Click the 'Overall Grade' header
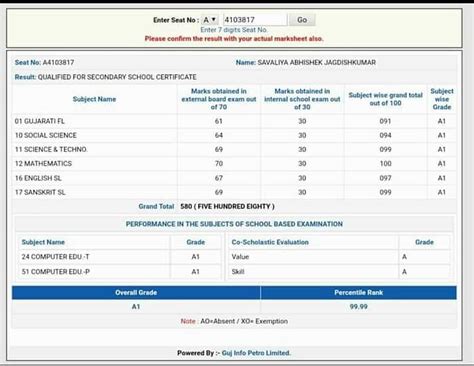This screenshot has height=366, width=474. (x=136, y=292)
